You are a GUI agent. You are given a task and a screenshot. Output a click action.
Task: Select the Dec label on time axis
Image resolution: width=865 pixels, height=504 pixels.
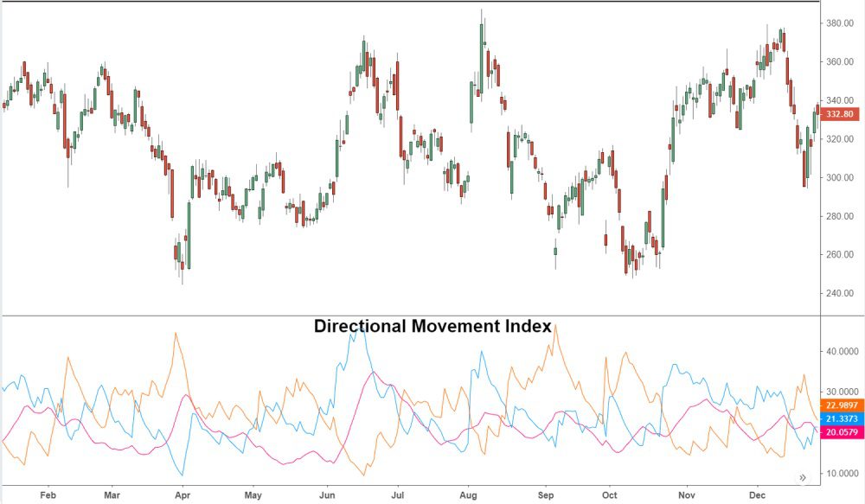click(757, 495)
